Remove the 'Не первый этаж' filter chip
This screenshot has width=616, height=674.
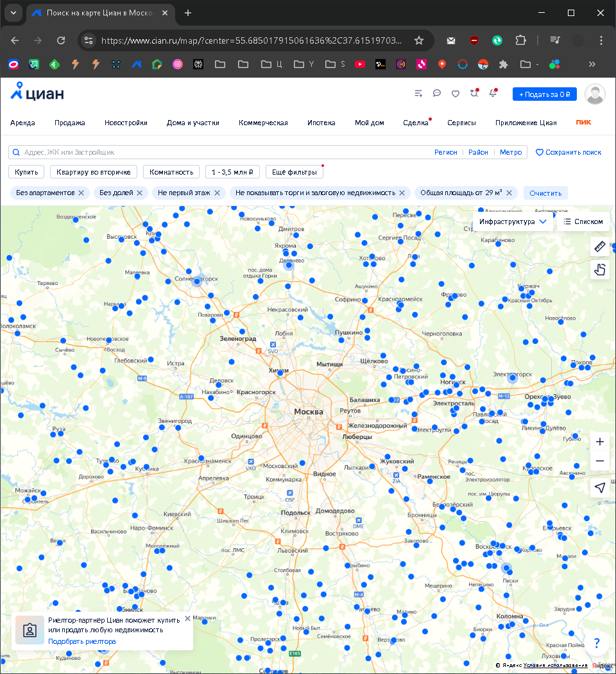[x=218, y=193]
